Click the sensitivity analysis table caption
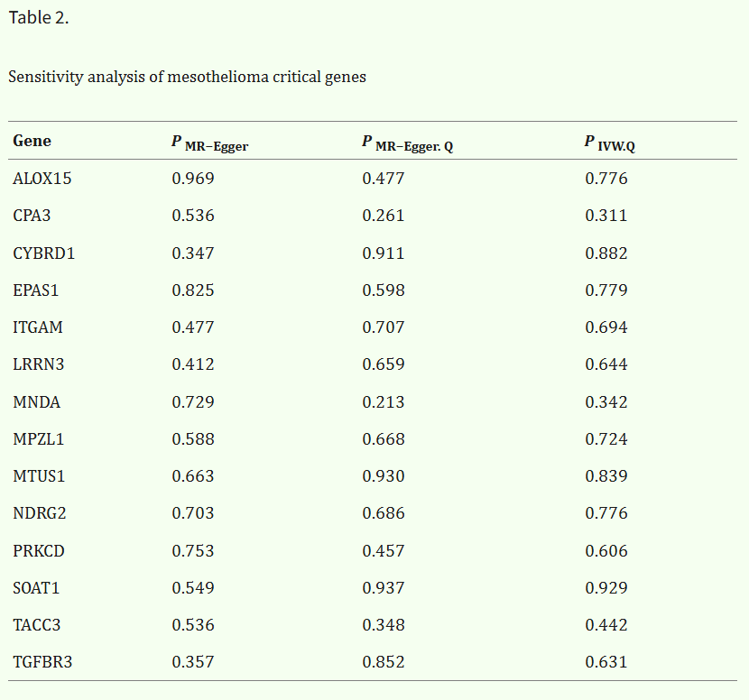 (187, 77)
